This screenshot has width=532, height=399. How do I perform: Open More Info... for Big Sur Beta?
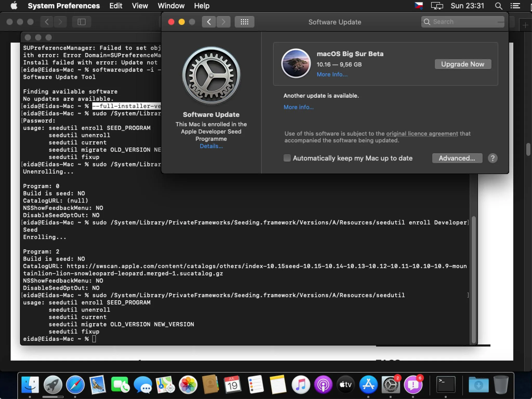coord(332,75)
